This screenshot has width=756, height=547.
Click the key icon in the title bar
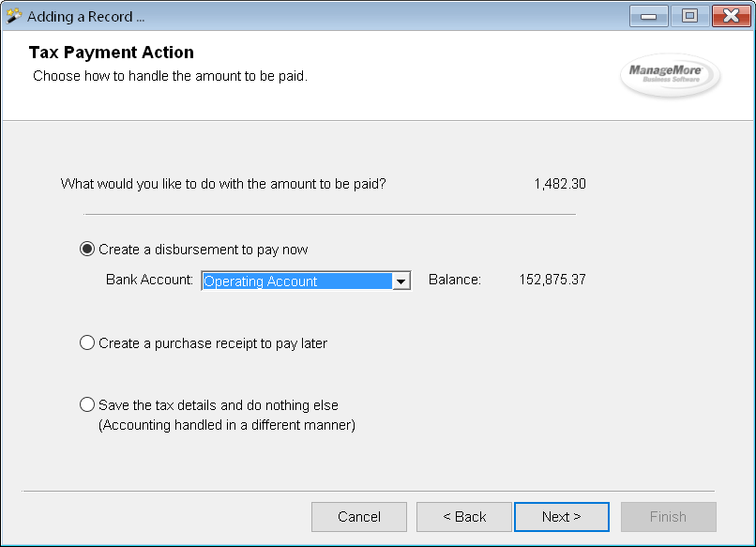[13, 15]
